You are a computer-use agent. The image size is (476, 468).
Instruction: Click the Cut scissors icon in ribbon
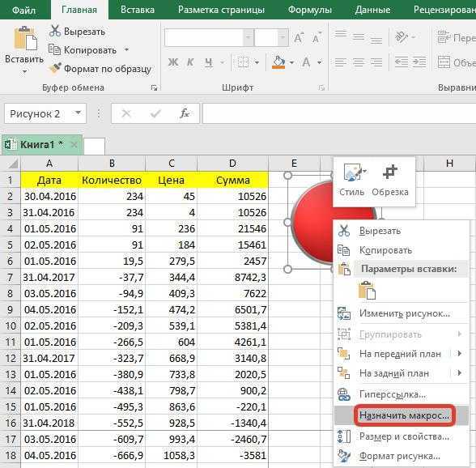coord(55,31)
